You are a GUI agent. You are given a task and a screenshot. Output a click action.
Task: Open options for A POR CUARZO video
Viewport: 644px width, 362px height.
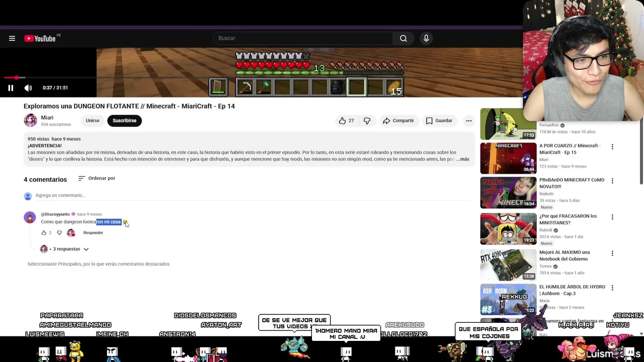612,146
